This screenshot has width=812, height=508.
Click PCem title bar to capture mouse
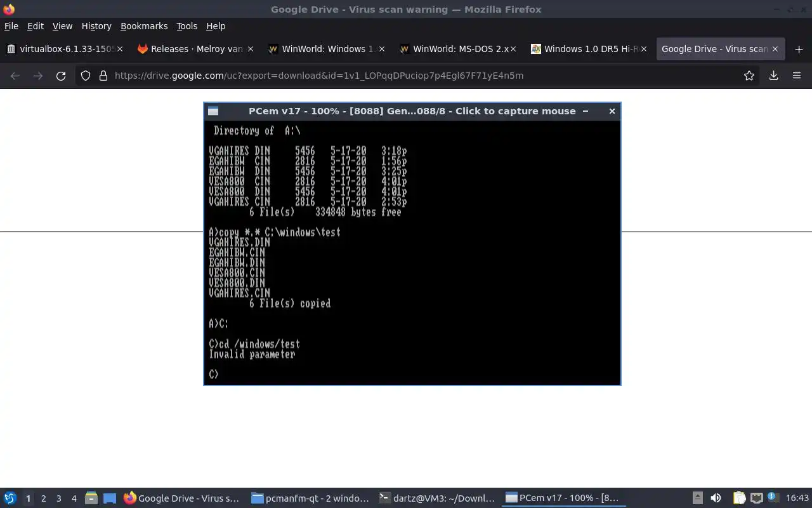click(x=412, y=111)
